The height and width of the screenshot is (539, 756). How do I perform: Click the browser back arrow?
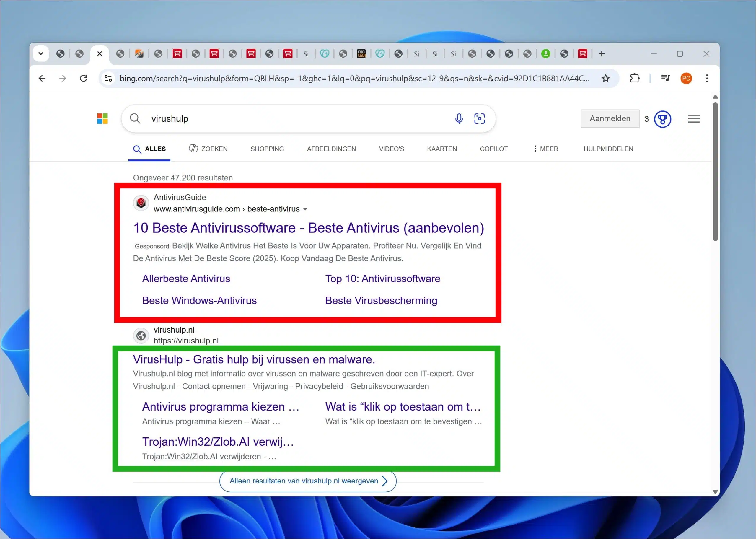tap(42, 78)
